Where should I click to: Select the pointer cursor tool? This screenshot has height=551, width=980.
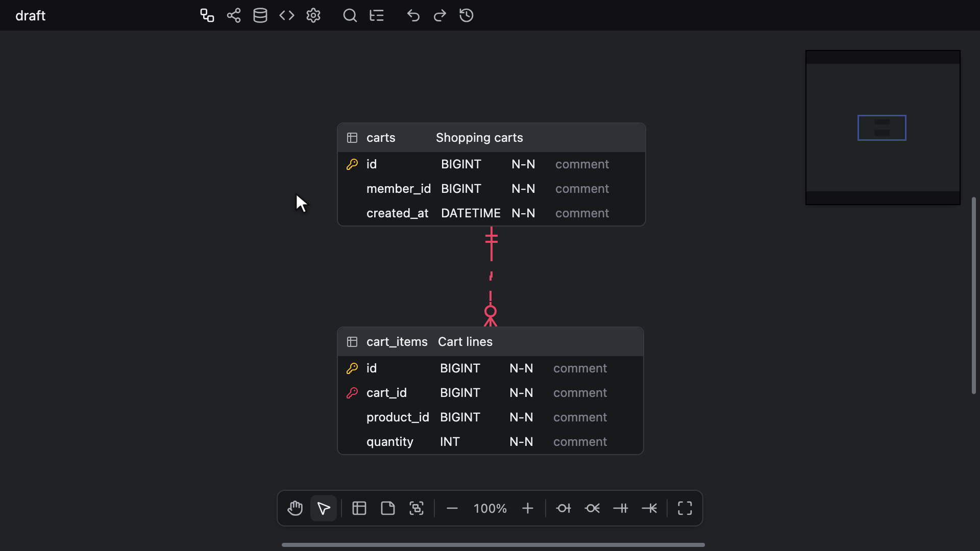coord(324,508)
